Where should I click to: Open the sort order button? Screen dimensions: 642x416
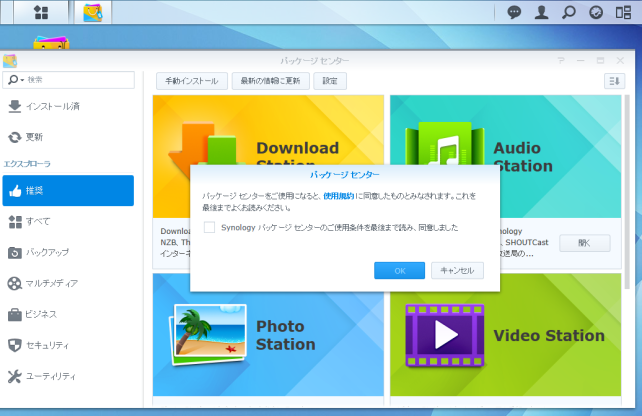[615, 81]
